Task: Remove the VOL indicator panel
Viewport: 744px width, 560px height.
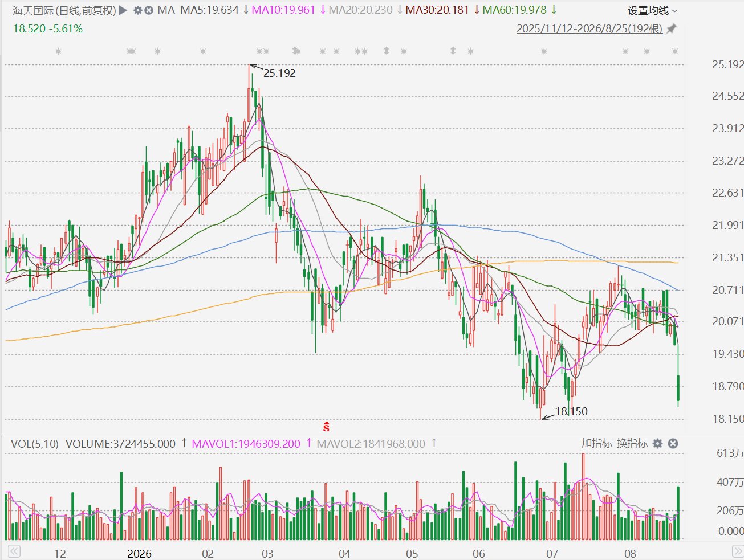Action: click(x=673, y=443)
